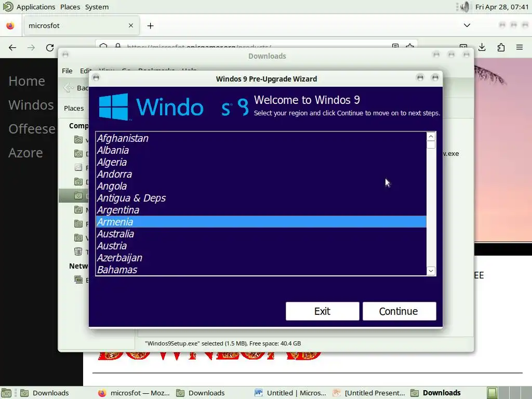Select Australia in the region list
Image resolution: width=532 pixels, height=399 pixels.
261,234
